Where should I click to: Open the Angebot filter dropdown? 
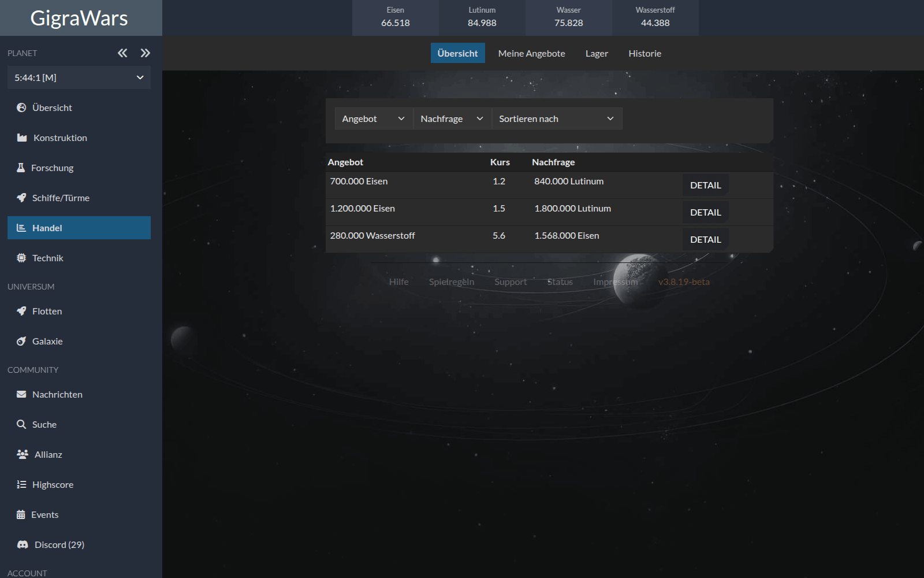[374, 118]
